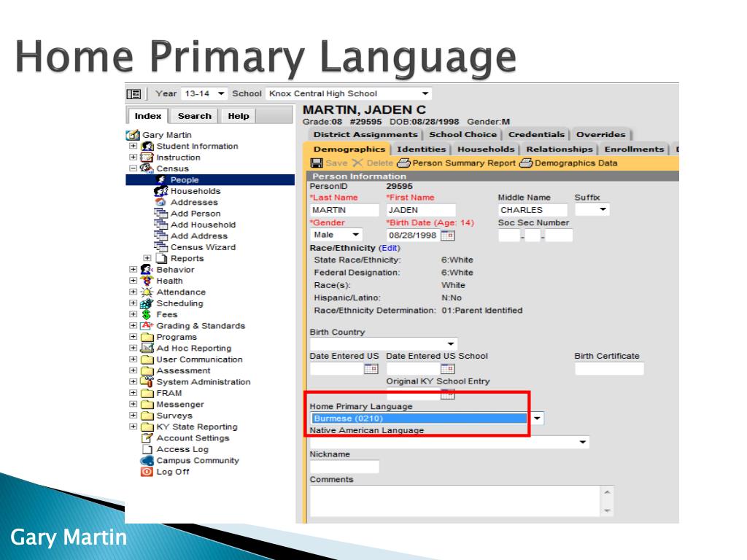Open the Identities tab
The image size is (747, 560).
pos(421,149)
